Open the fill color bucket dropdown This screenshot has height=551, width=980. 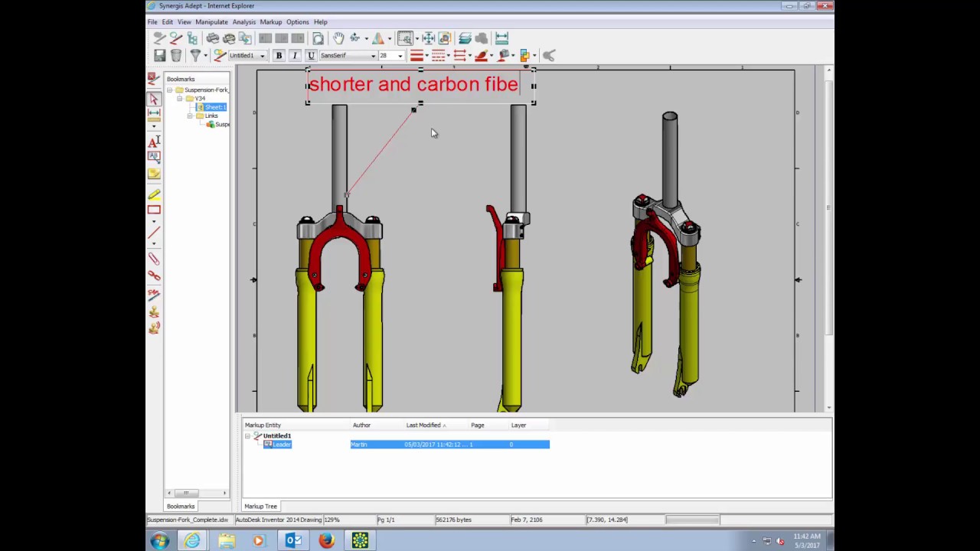click(x=512, y=56)
